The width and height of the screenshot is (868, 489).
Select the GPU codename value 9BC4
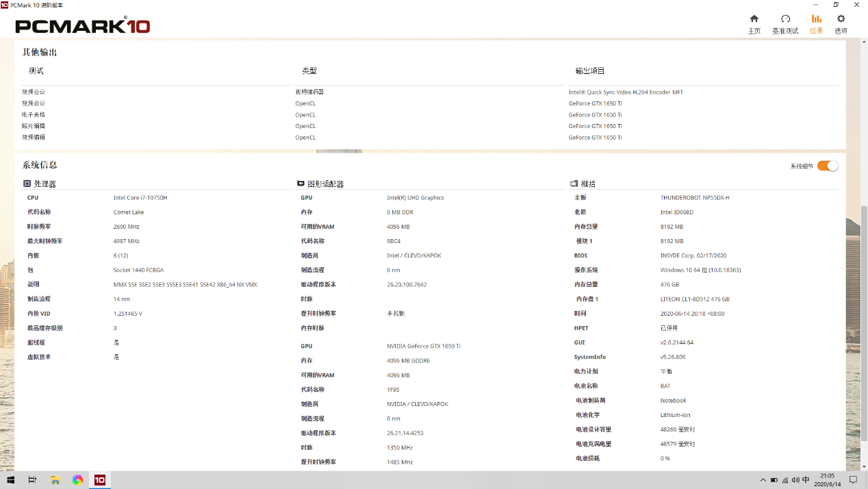coord(394,241)
